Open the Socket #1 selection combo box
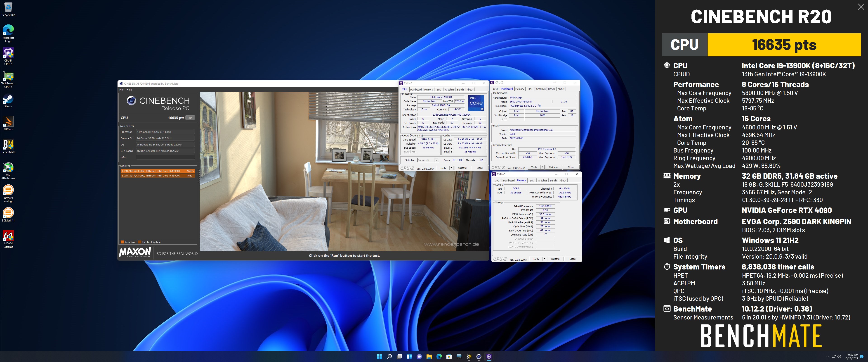 pyautogui.click(x=428, y=160)
